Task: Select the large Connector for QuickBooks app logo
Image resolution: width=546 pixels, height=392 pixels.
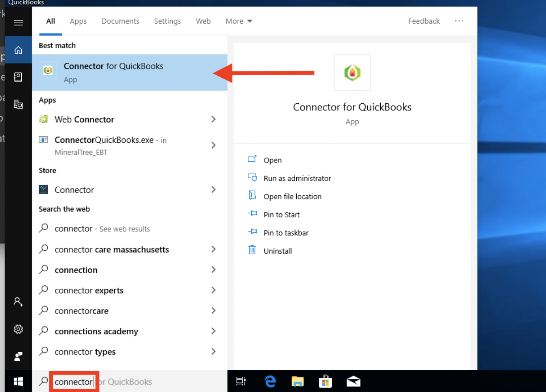Action: 352,73
